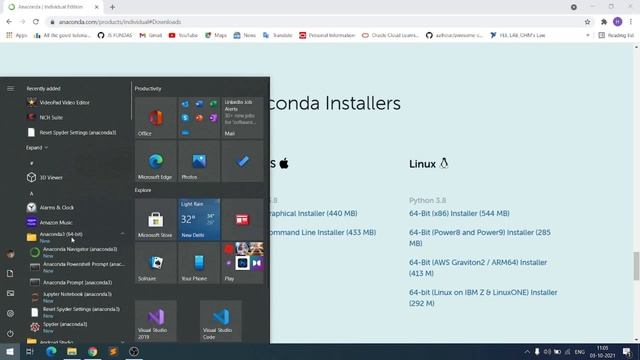Screen dimensions: 640x360
Task: Go back in Chrome
Action: point(9,22)
